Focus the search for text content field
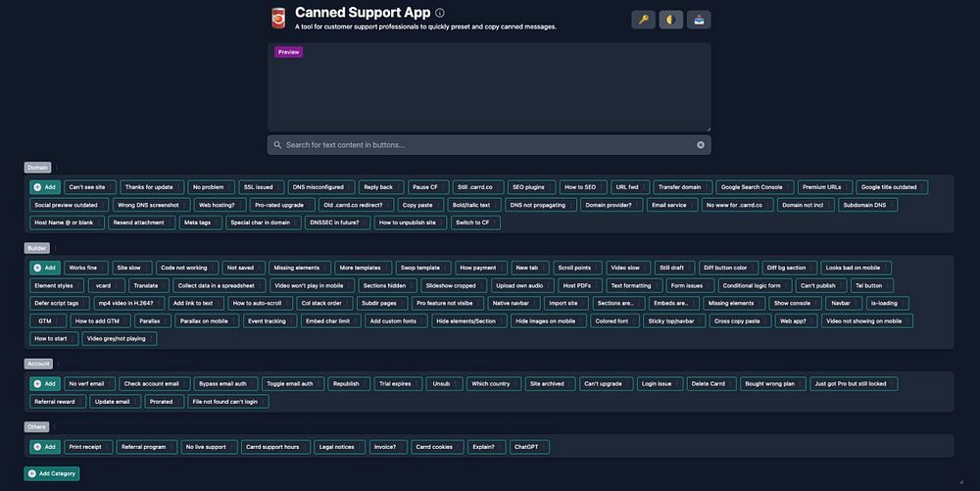Screen dimensions: 980x491 pyautogui.click(x=489, y=145)
